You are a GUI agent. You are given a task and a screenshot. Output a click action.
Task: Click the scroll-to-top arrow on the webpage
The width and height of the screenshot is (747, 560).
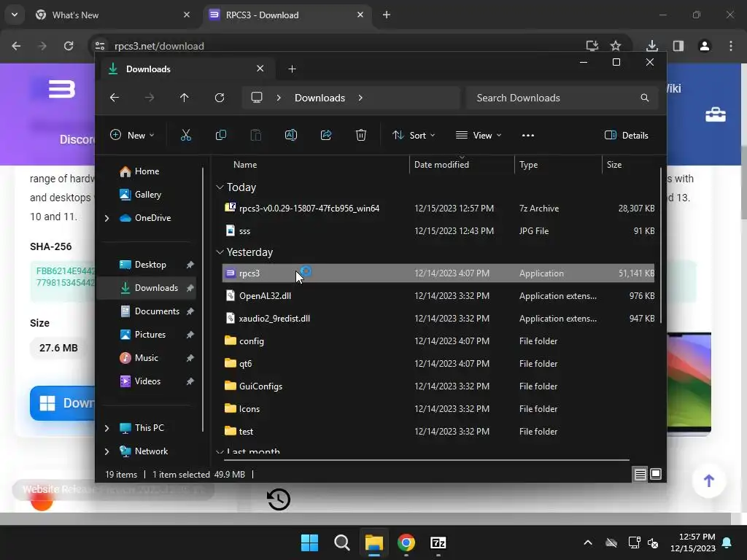pyautogui.click(x=709, y=481)
